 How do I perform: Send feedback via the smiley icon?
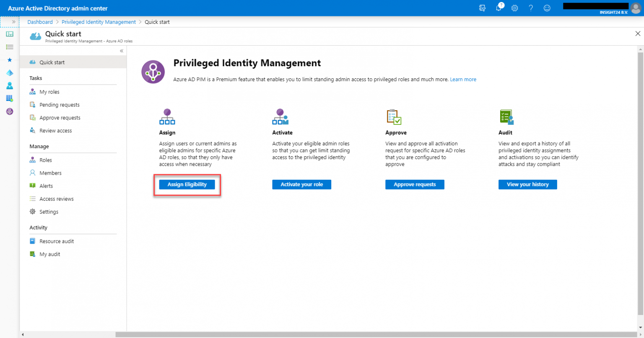click(x=547, y=8)
